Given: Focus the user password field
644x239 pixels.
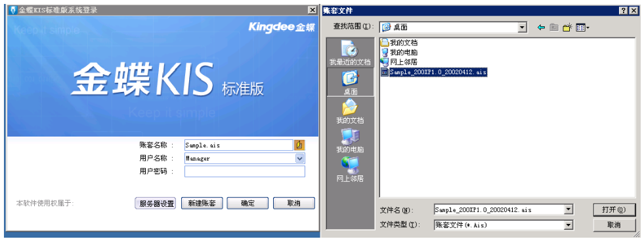Looking at the screenshot, I should (245, 171).
